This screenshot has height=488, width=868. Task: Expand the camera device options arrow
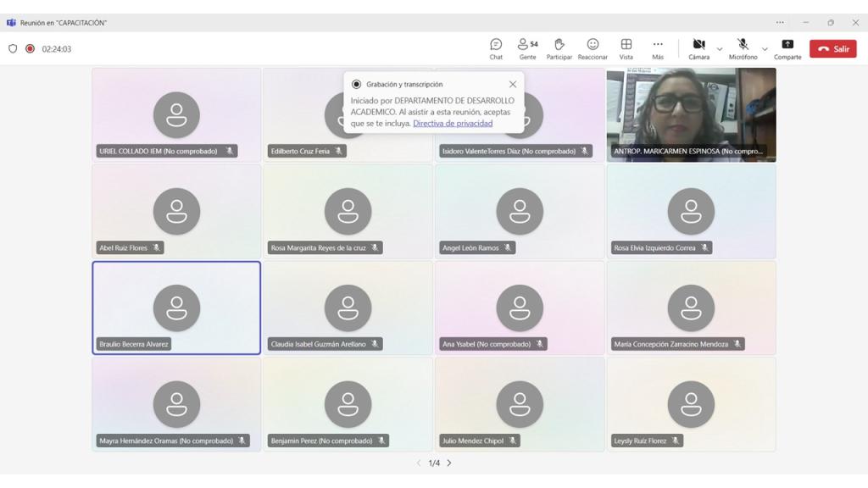(x=720, y=49)
